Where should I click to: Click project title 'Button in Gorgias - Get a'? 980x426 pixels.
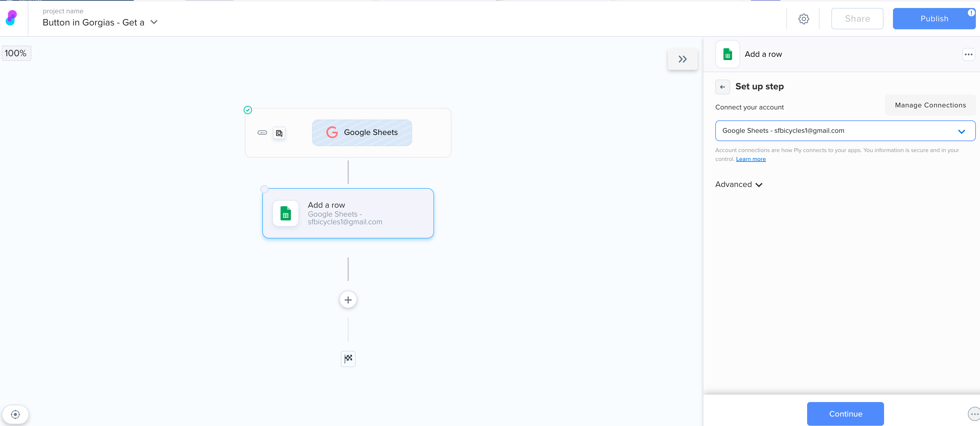tap(93, 22)
